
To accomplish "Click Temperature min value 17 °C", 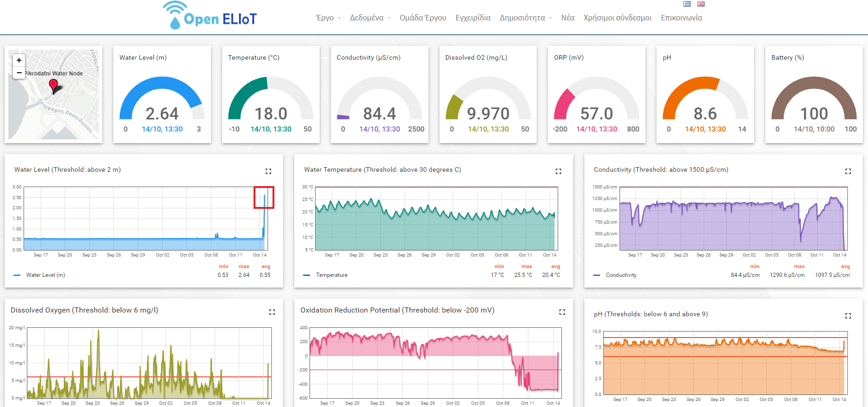I will click(497, 275).
